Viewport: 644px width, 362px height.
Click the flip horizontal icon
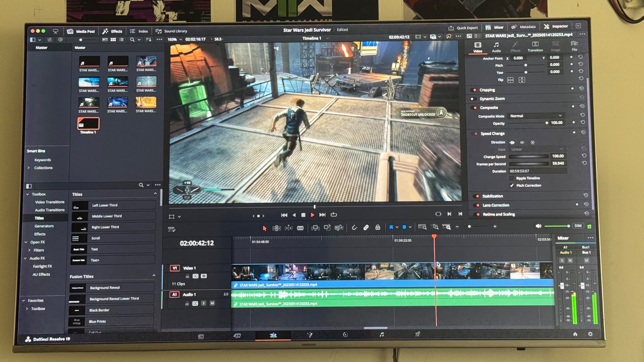(x=510, y=80)
